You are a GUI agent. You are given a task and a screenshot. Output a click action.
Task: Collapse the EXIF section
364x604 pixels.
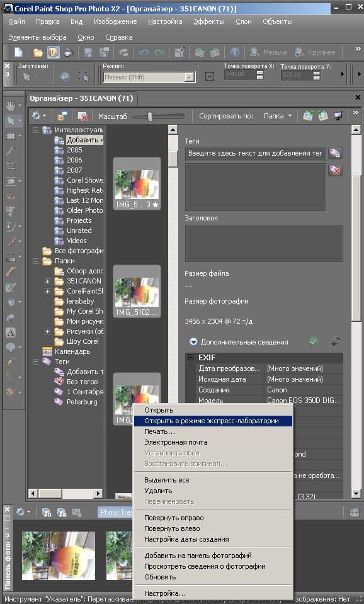[190, 358]
